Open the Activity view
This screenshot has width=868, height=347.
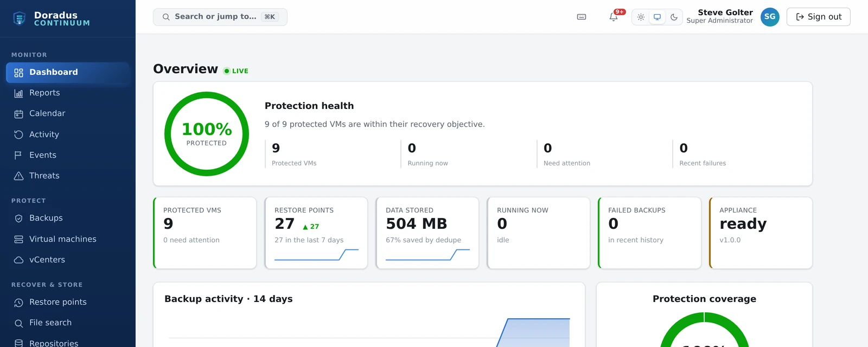coord(68,134)
